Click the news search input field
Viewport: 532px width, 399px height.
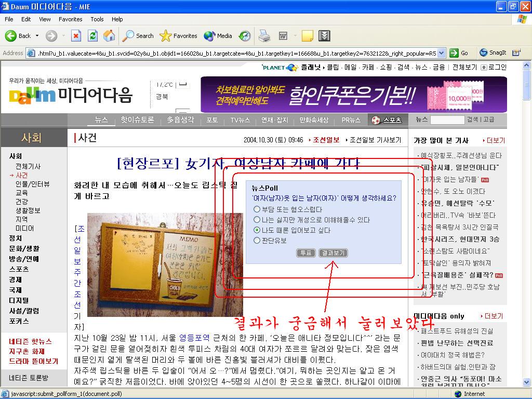tap(447, 120)
